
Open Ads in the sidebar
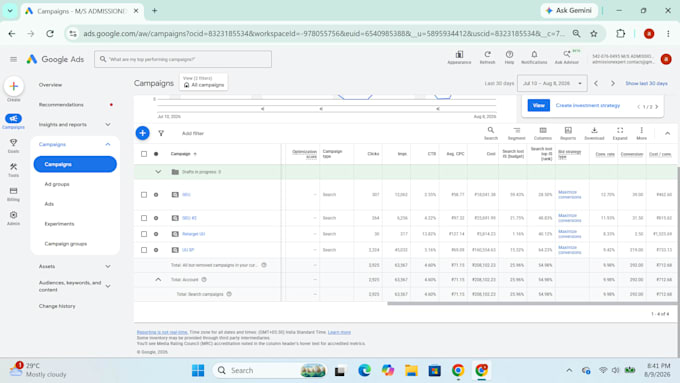49,204
